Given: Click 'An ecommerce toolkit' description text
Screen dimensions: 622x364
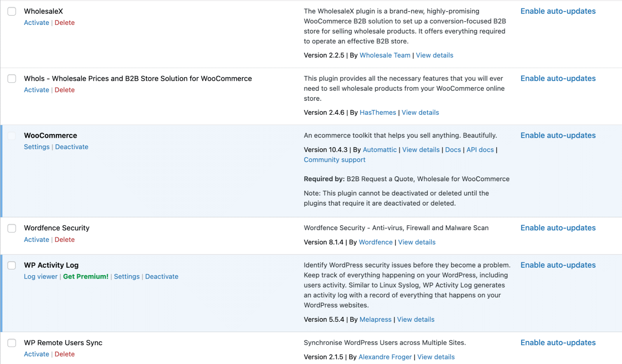Looking at the screenshot, I should 400,136.
